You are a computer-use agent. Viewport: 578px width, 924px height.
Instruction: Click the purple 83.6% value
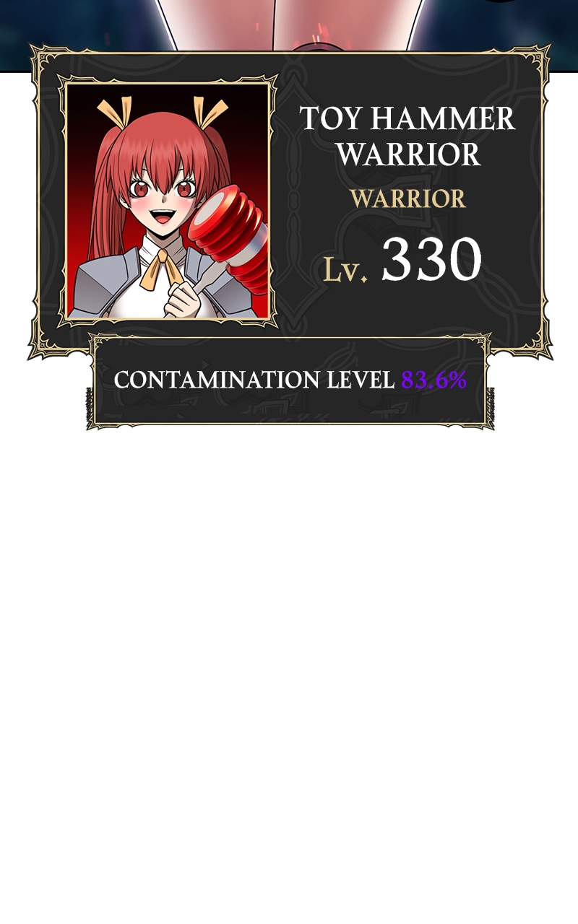pyautogui.click(x=434, y=380)
